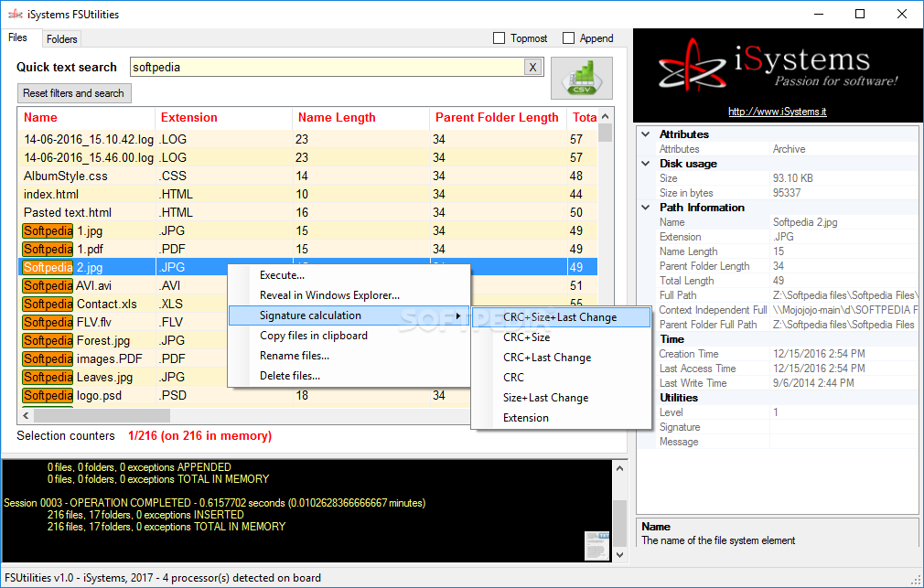Viewport: 924px width, 588px height.
Task: Sort by Parent Folder Length column header
Action: click(499, 118)
